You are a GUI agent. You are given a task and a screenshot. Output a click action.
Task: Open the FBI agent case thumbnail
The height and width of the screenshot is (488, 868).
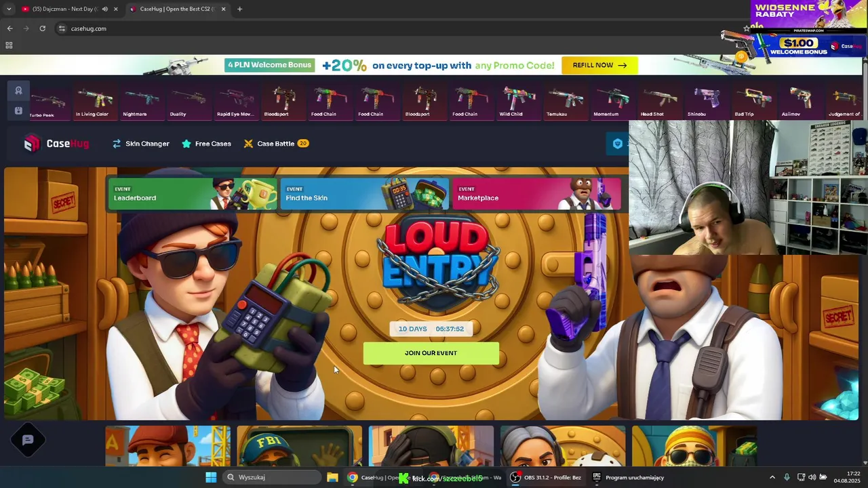(300, 446)
